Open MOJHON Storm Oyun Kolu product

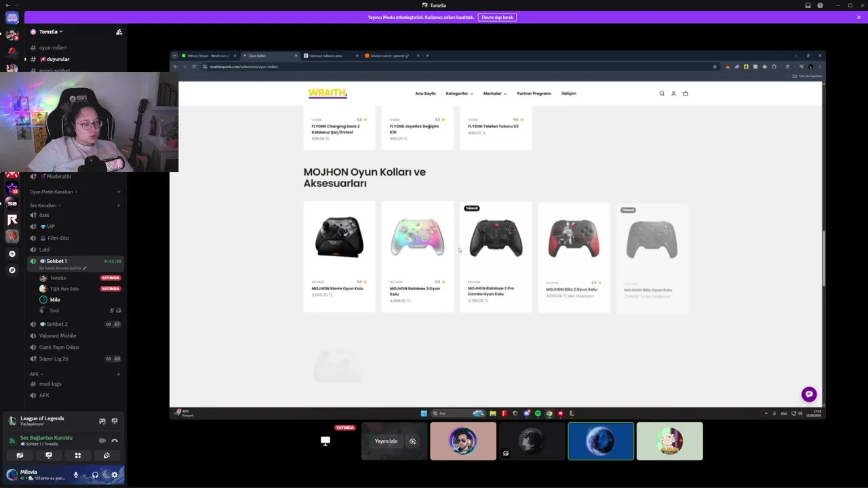tap(339, 256)
